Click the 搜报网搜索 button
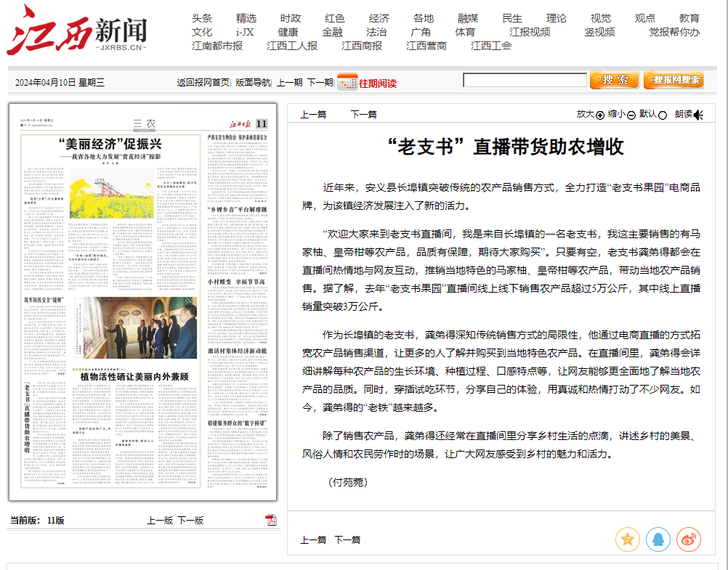 click(x=674, y=79)
